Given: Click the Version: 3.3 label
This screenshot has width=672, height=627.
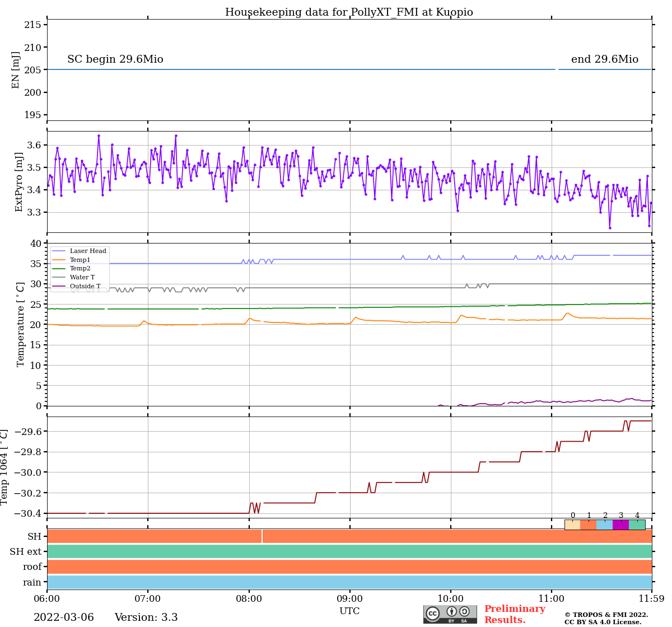Looking at the screenshot, I should 146,617.
